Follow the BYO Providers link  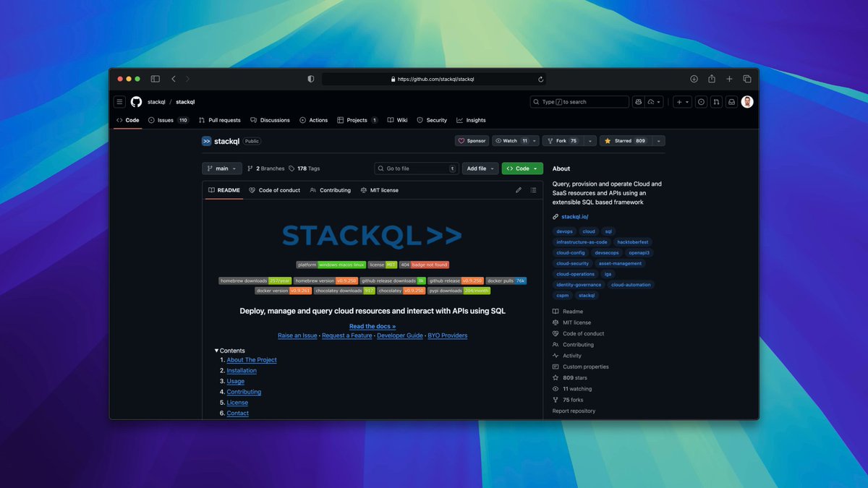[447, 335]
